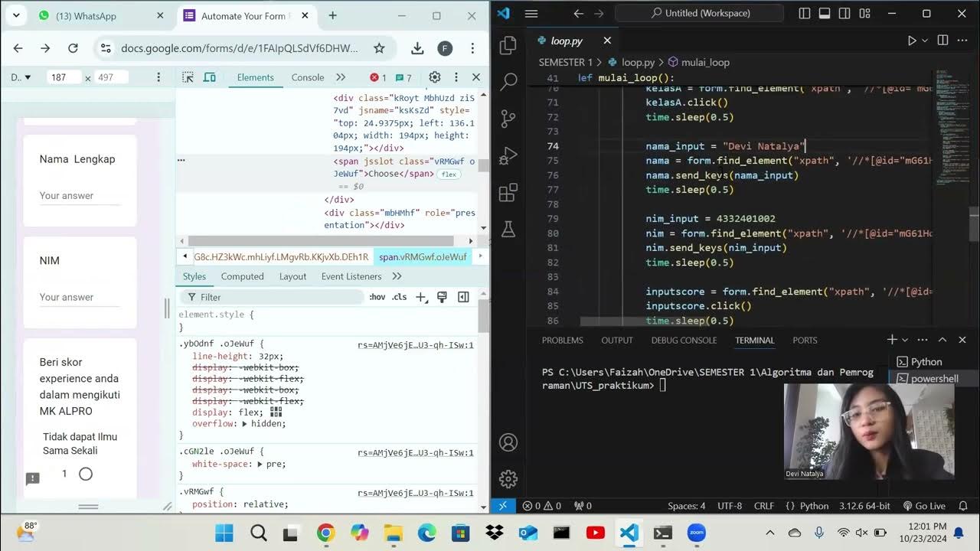980x551 pixels.
Task: Run the Python file with play button
Action: click(x=912, y=41)
